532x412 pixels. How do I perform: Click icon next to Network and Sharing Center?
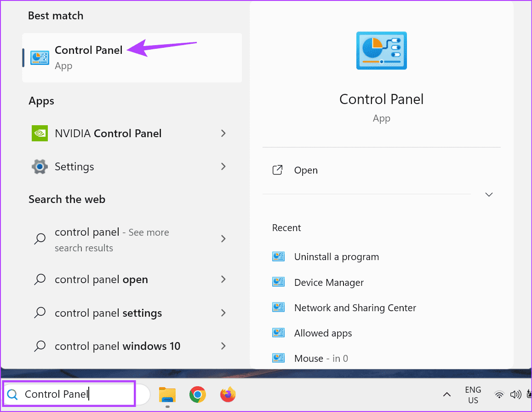click(x=278, y=308)
